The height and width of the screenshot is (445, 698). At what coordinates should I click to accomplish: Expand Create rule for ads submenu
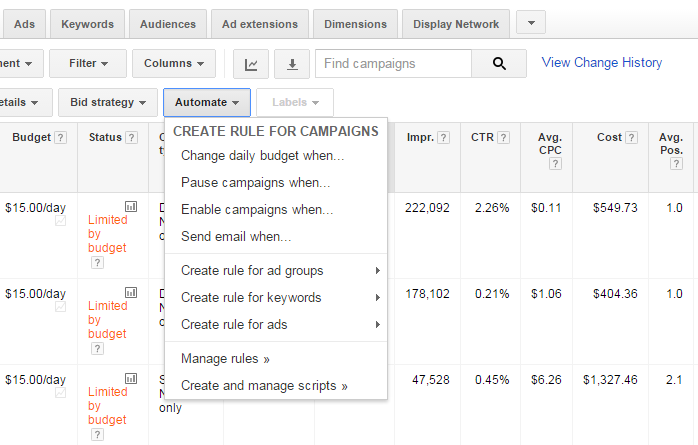click(x=276, y=324)
